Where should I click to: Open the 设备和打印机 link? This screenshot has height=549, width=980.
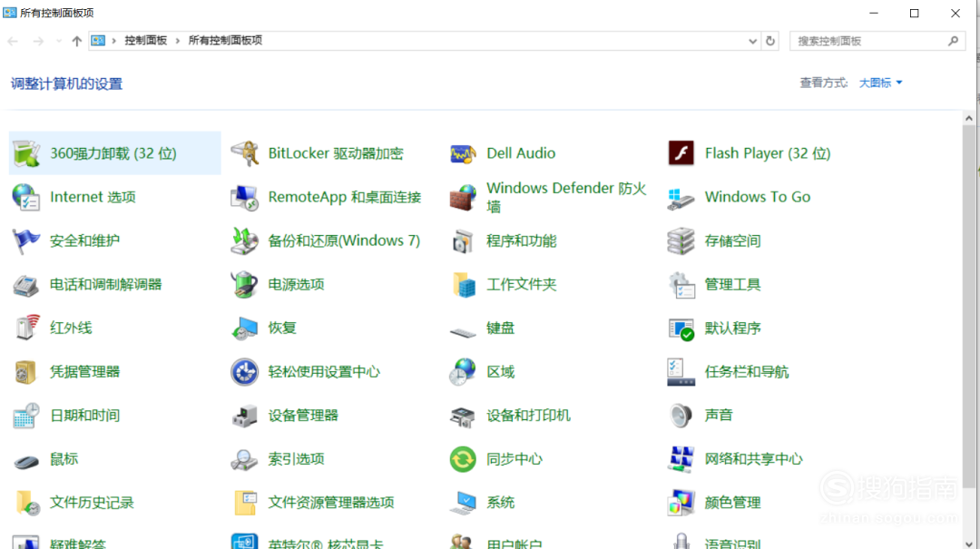point(529,416)
